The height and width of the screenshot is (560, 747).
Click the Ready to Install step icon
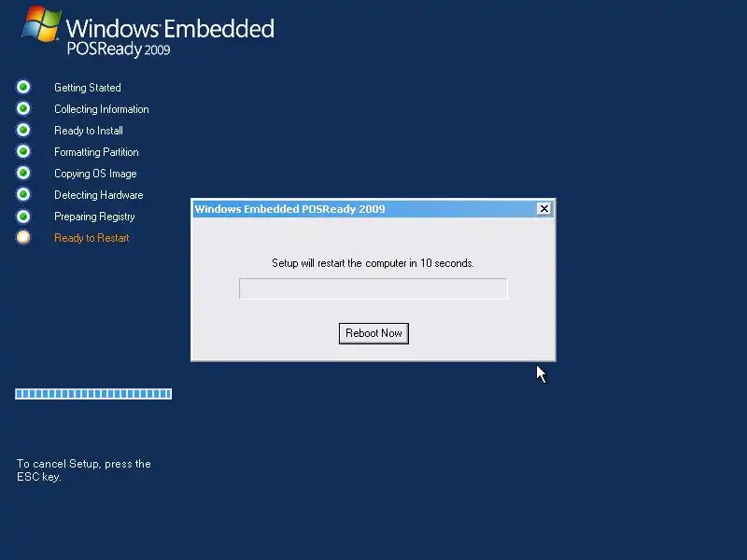pos(23,130)
